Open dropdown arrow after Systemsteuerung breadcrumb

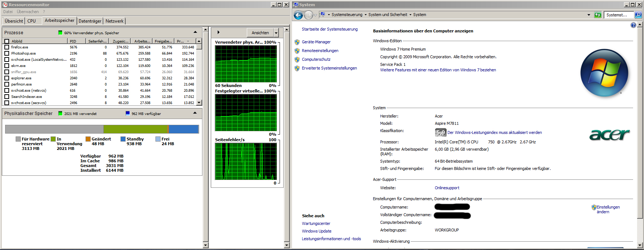366,15
